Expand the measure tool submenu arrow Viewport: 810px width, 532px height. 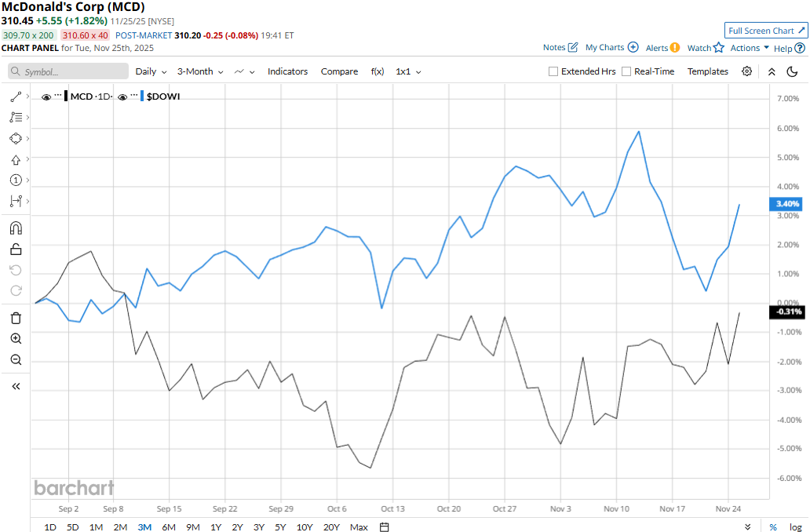[27, 200]
